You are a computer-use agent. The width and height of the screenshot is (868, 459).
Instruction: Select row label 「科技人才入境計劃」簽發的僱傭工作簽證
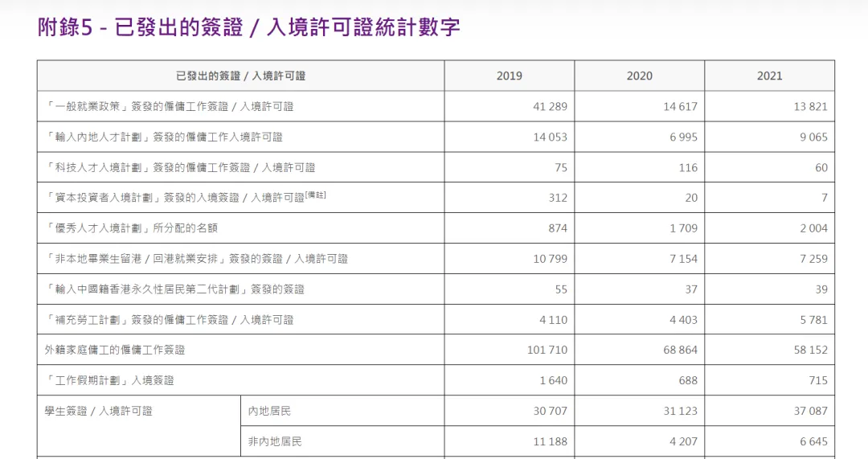tap(180, 167)
